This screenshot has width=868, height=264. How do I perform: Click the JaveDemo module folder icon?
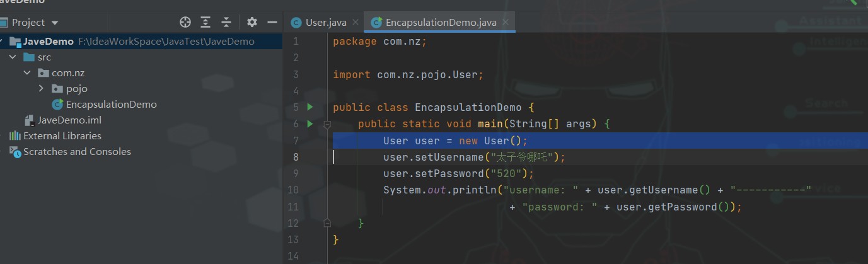pos(14,42)
